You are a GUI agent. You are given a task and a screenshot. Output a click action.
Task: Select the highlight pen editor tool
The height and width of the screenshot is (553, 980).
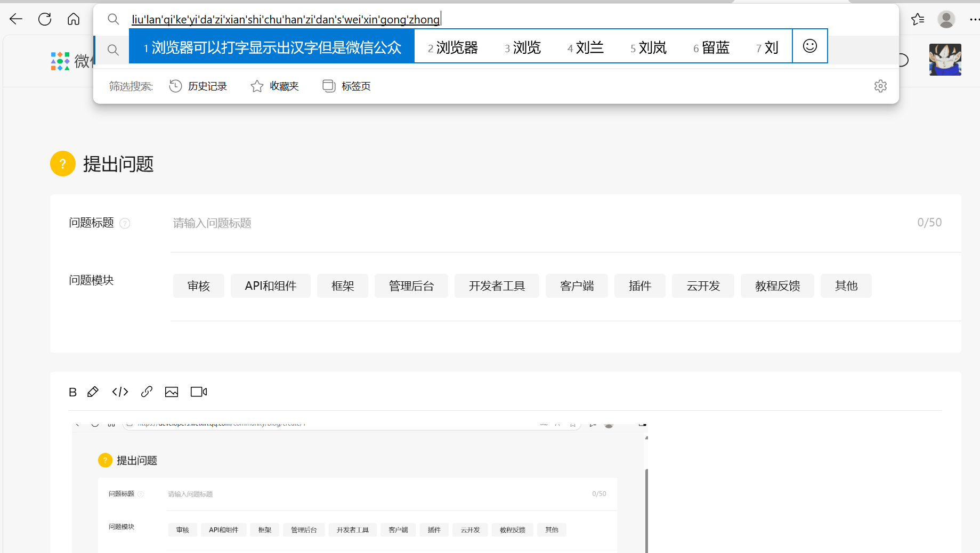click(93, 392)
